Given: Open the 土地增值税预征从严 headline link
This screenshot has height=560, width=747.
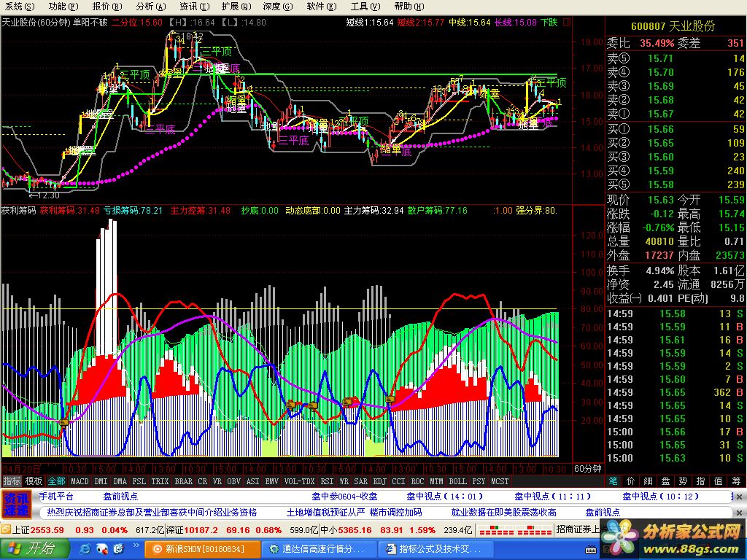Looking at the screenshot, I should 325,513.
